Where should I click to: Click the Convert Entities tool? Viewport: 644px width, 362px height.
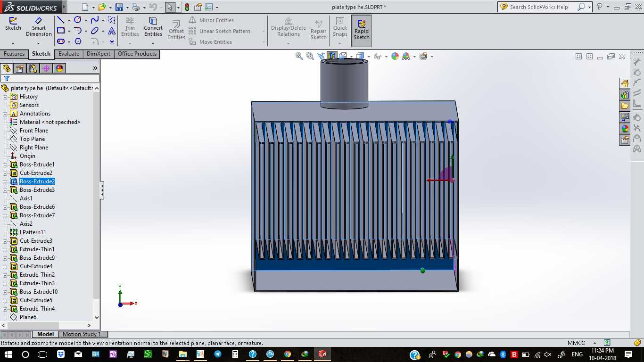point(153,27)
